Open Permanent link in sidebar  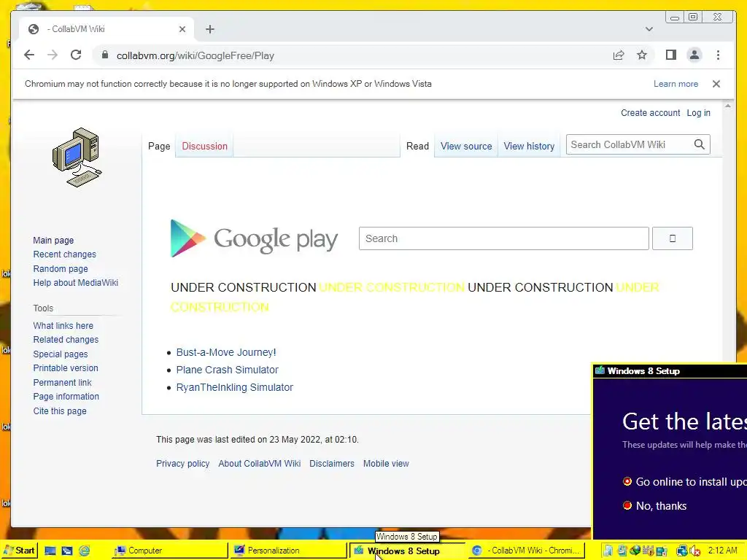63,382
